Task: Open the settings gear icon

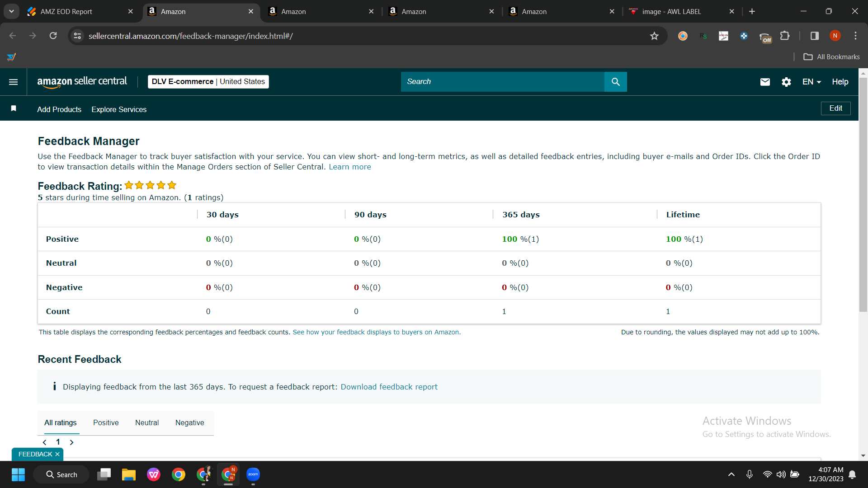Action: 786,82
